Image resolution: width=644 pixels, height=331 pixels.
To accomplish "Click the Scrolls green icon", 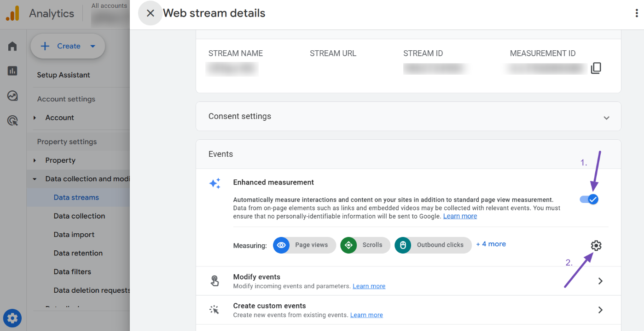I will pos(348,245).
